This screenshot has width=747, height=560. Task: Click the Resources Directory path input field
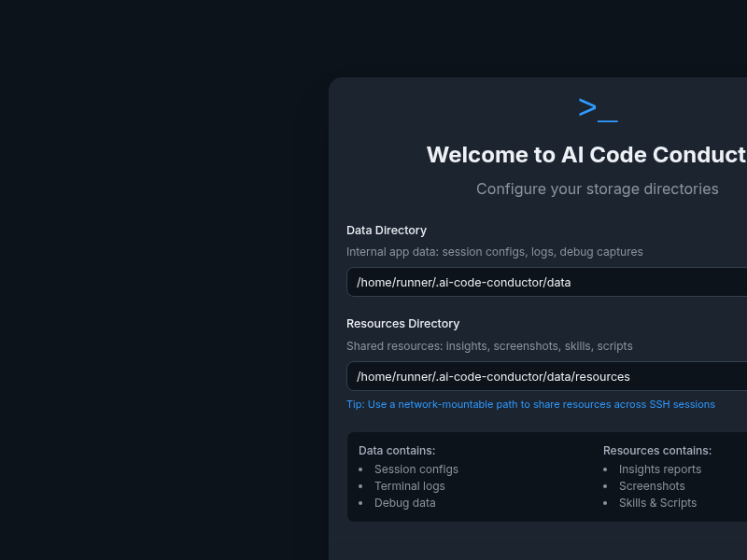click(547, 376)
